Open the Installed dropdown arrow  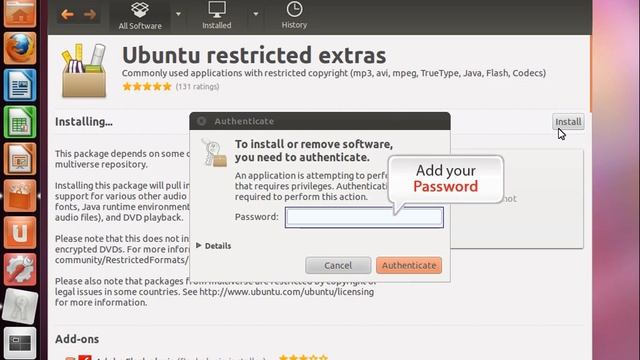256,14
